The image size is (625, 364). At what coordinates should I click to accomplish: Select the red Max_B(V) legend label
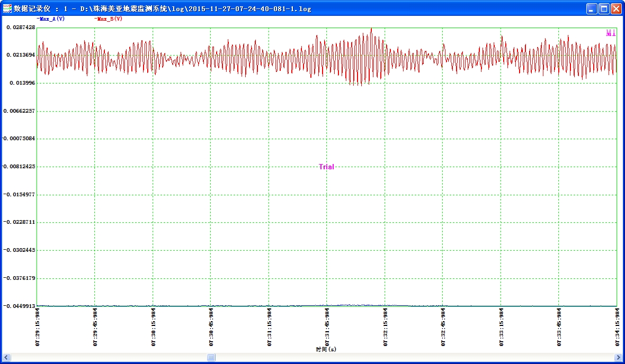[109, 19]
